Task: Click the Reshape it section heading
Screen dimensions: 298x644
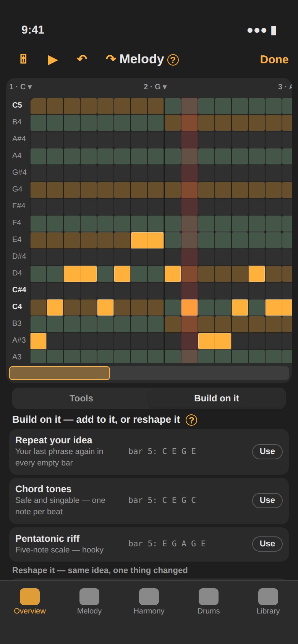Action: click(x=100, y=570)
